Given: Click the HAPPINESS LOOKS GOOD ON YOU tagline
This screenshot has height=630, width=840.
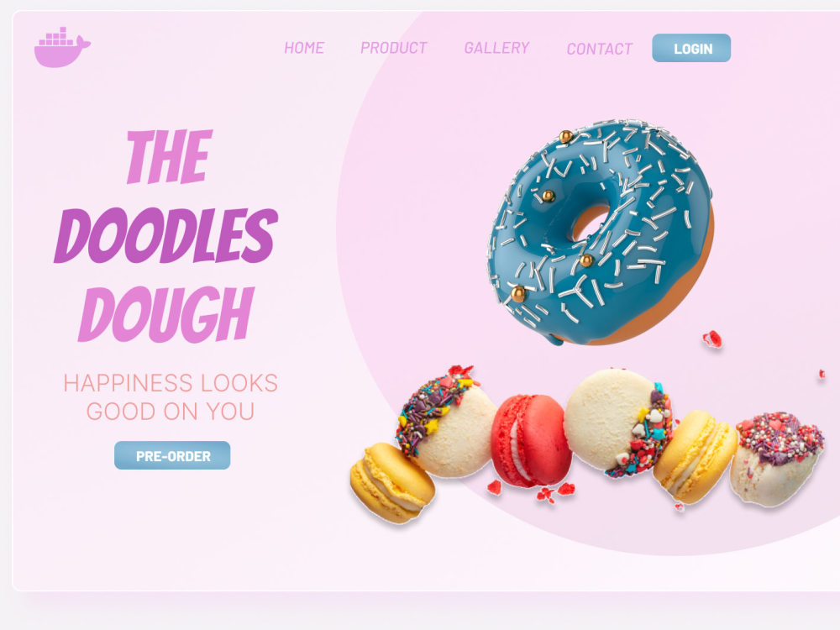Looking at the screenshot, I should pos(171,397).
